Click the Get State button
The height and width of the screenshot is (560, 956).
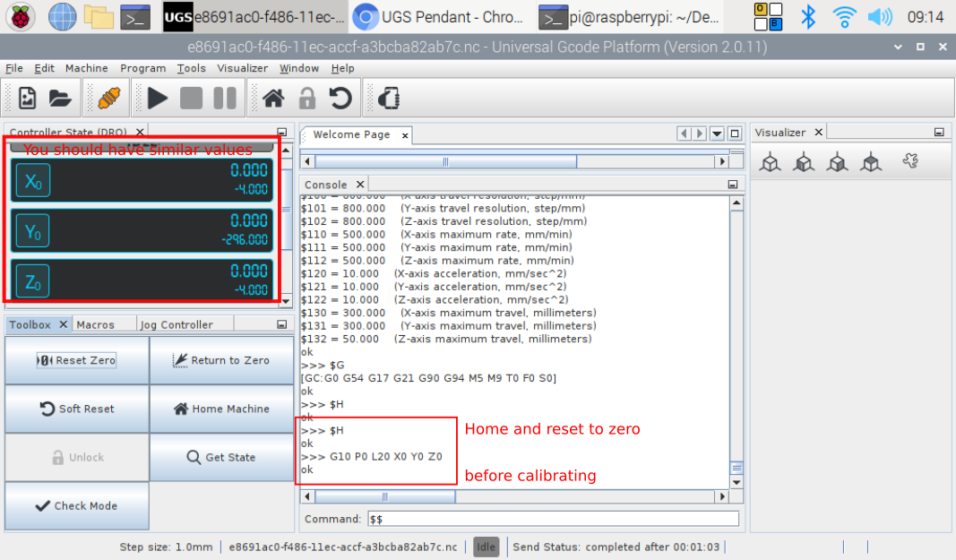[222, 457]
